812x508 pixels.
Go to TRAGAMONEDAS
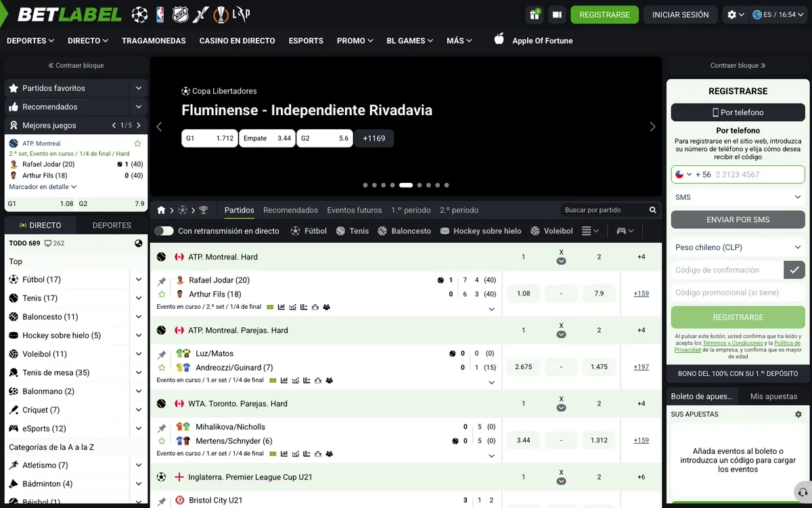point(154,41)
